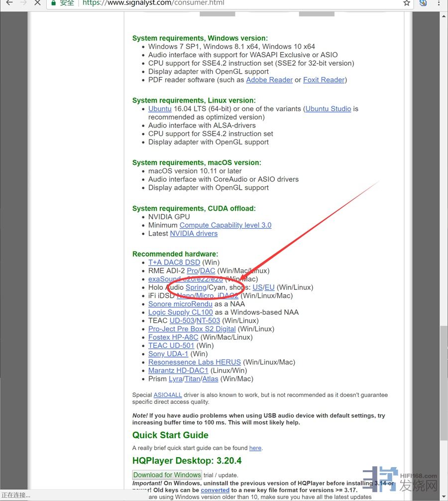Click the secure padlock site info icon
The width and height of the screenshot is (448, 501).
(x=54, y=2)
